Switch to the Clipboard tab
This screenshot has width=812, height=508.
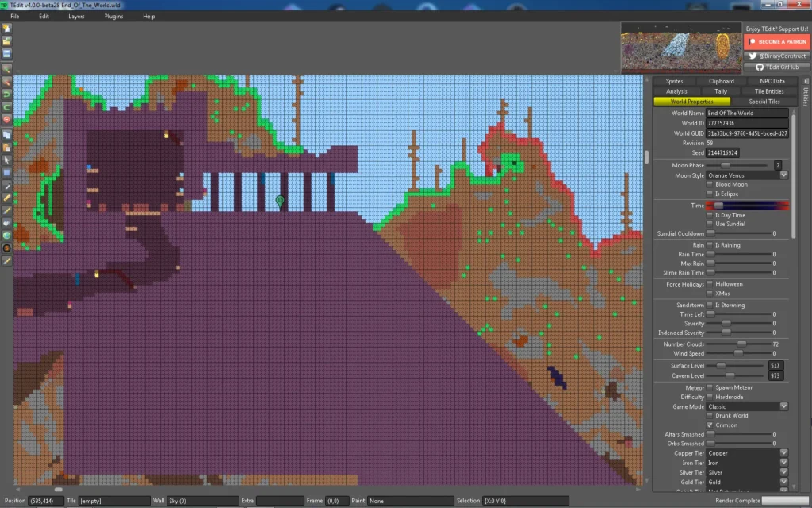coord(722,82)
